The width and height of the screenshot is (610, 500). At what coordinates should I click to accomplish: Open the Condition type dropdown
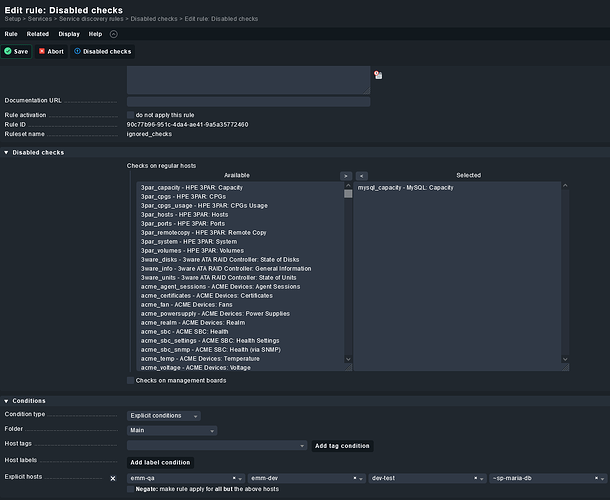(164, 416)
